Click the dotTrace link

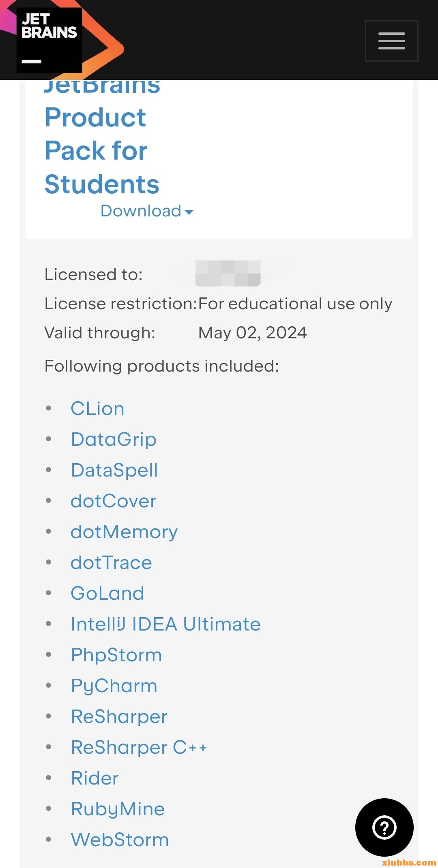(x=111, y=562)
